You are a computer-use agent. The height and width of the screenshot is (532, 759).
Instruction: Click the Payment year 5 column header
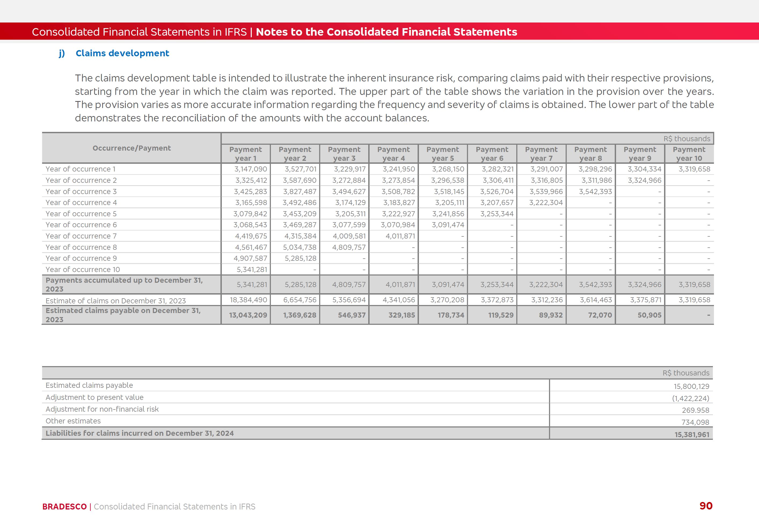click(x=442, y=154)
